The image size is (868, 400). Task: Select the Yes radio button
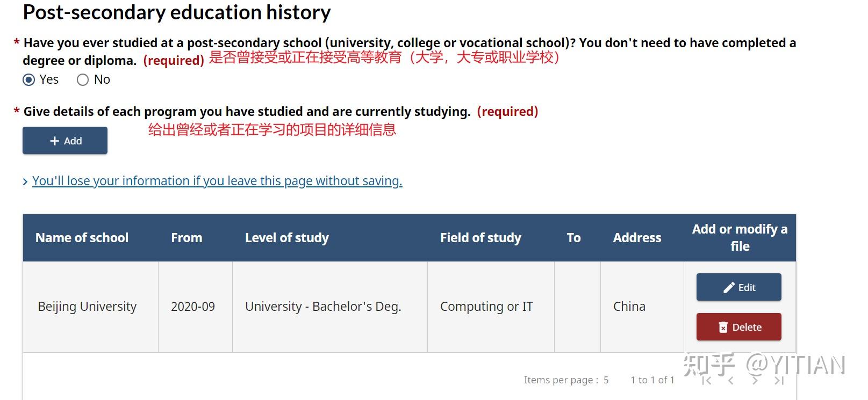click(x=29, y=80)
